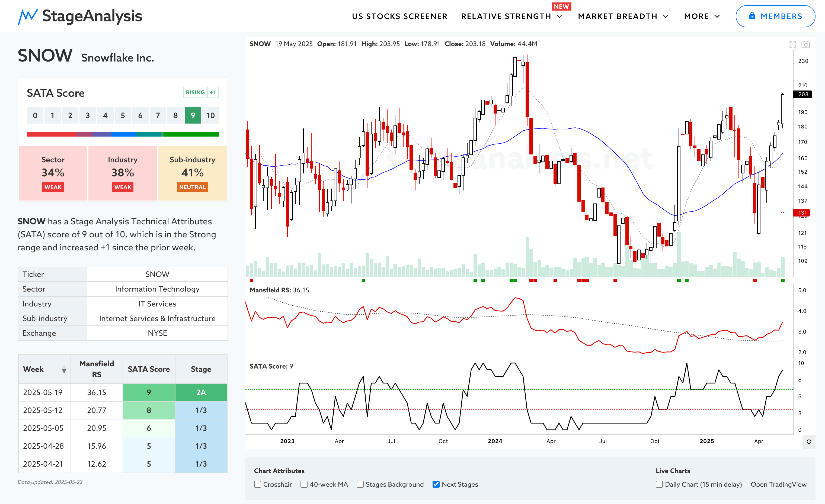Click the camera snapshot icon on chart
Image resolution: width=825 pixels, height=504 pixels.
(x=805, y=44)
